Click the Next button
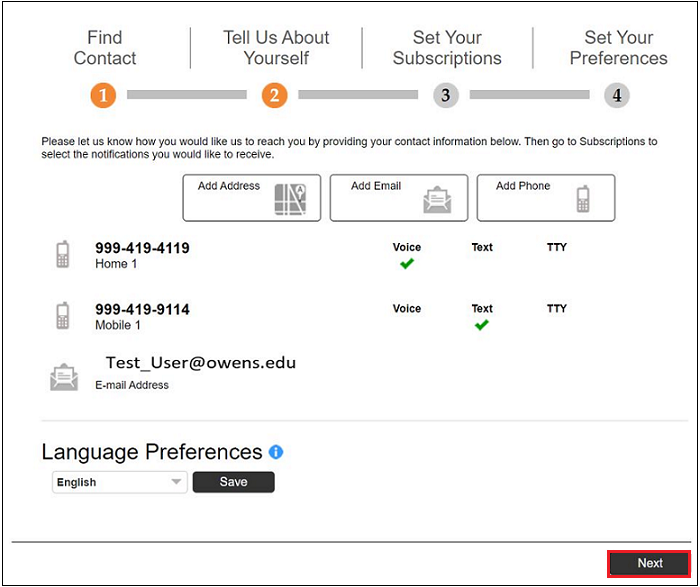Viewport: 700px width, 587px height. 649,563
